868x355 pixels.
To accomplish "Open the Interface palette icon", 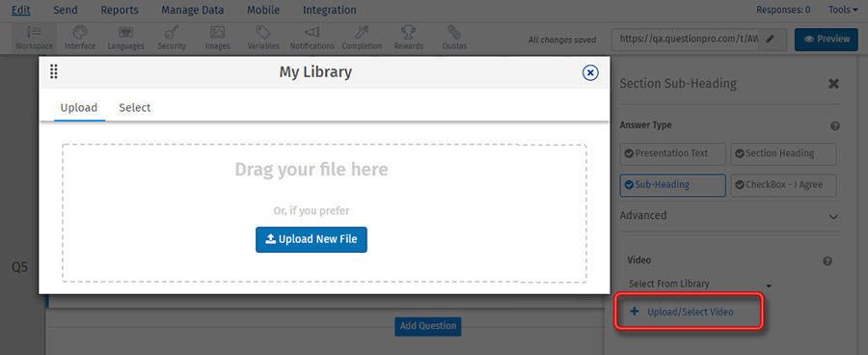I will [80, 38].
